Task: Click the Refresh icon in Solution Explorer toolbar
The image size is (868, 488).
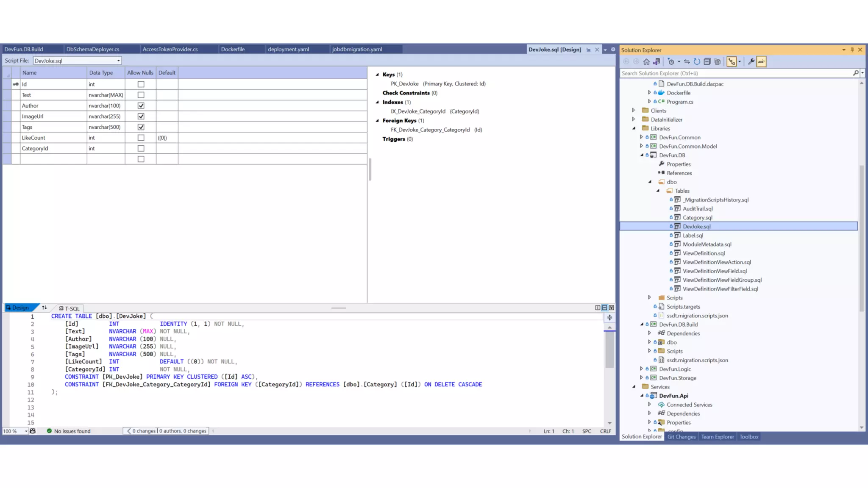Action: coord(697,62)
